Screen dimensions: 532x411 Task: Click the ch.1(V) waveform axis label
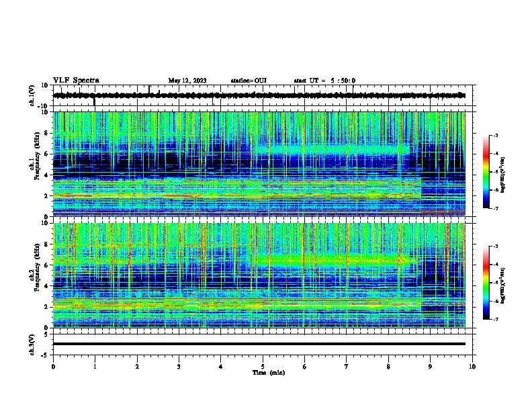click(x=32, y=95)
